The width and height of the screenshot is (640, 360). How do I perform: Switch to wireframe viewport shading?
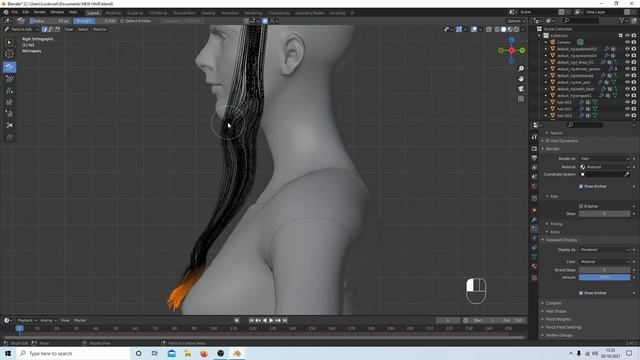[x=497, y=29]
